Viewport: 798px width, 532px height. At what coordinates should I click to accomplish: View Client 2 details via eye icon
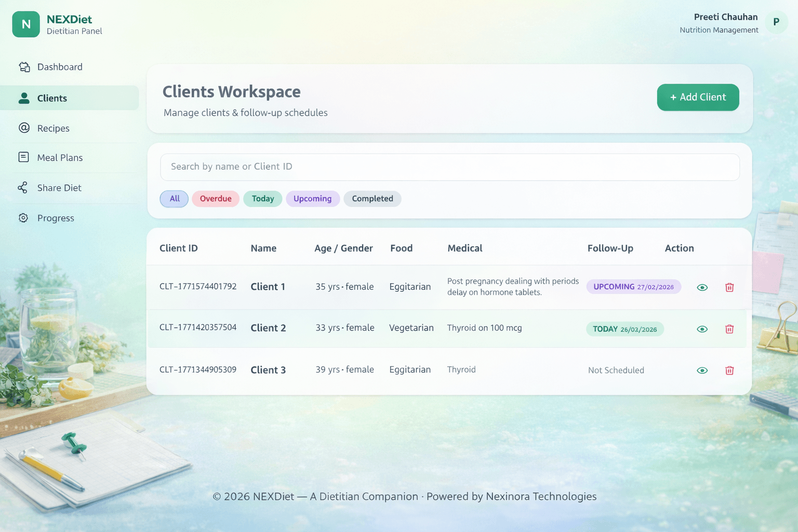coord(702,329)
